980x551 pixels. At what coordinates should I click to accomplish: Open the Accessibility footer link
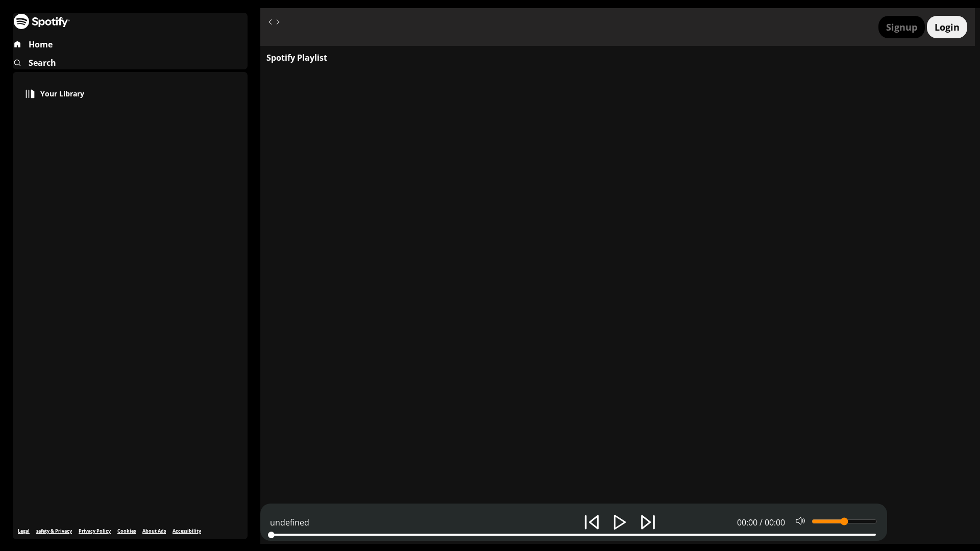[187, 531]
